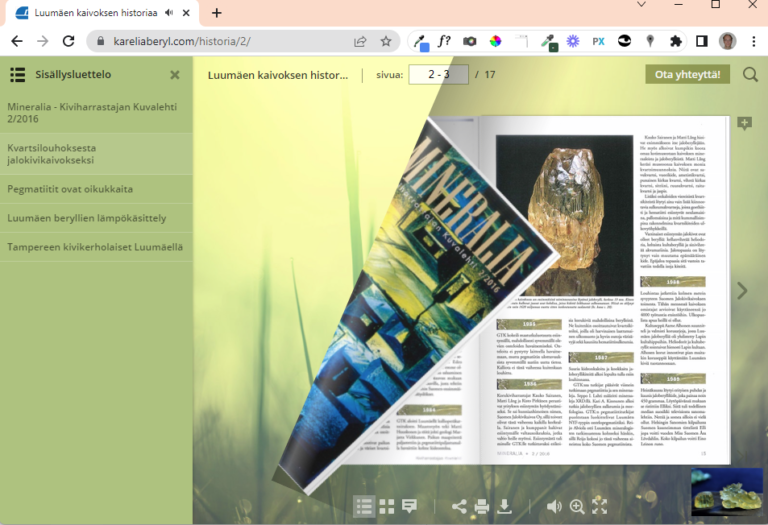Toggle the table of contents button in bottom toolbar
The image size is (768, 525).
click(364, 506)
